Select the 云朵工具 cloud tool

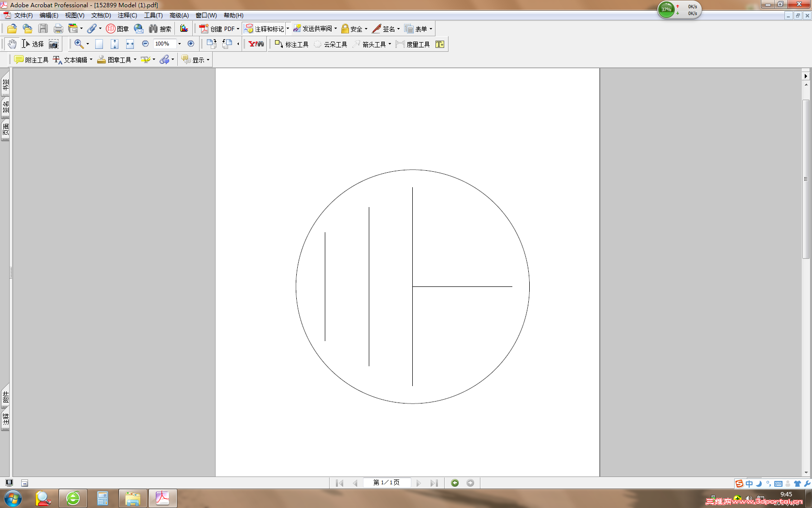click(331, 44)
